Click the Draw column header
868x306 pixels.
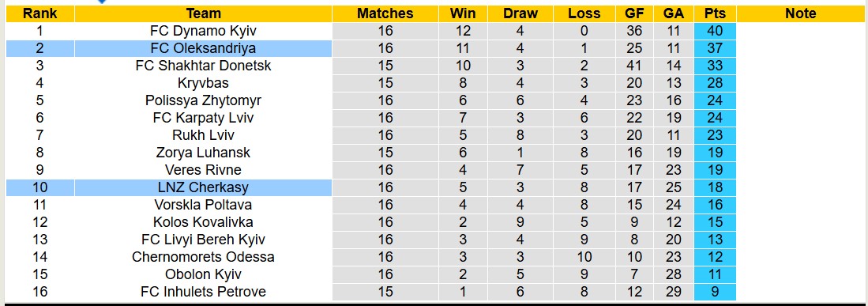(520, 14)
